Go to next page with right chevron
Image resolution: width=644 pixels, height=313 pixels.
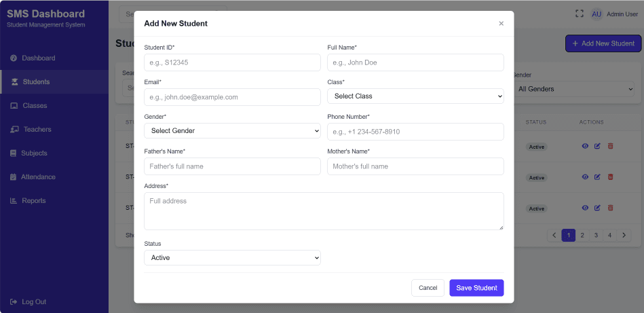click(624, 236)
